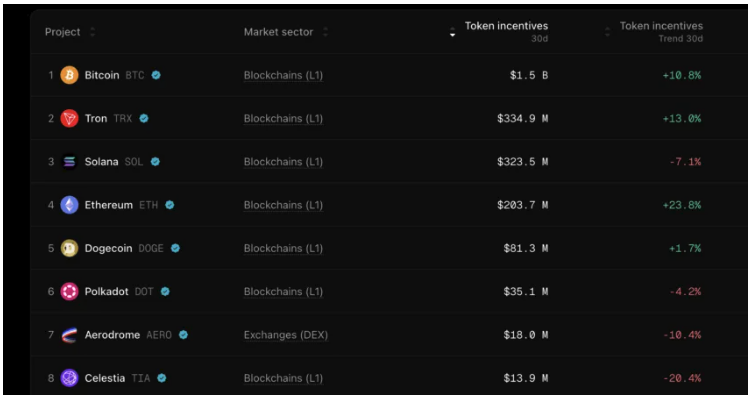Click the Ethereum logo icon
The image size is (754, 400).
[69, 205]
